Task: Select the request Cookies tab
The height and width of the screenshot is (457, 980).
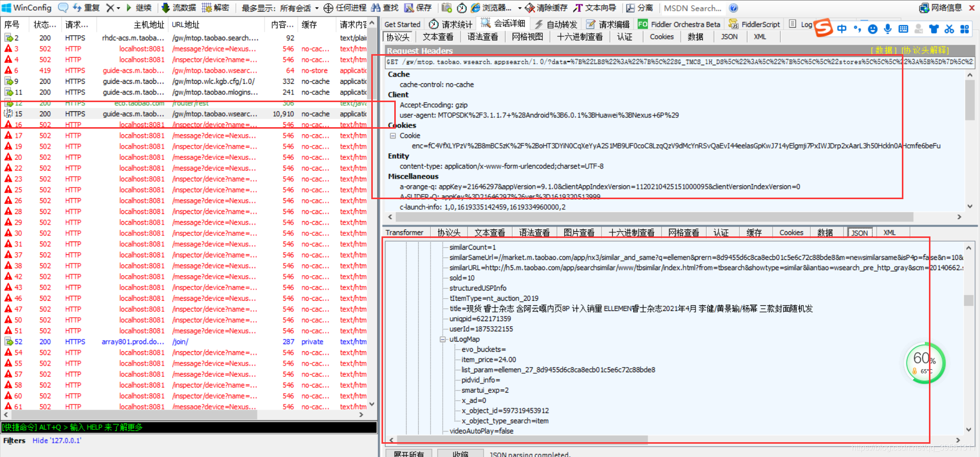Action: [661, 37]
